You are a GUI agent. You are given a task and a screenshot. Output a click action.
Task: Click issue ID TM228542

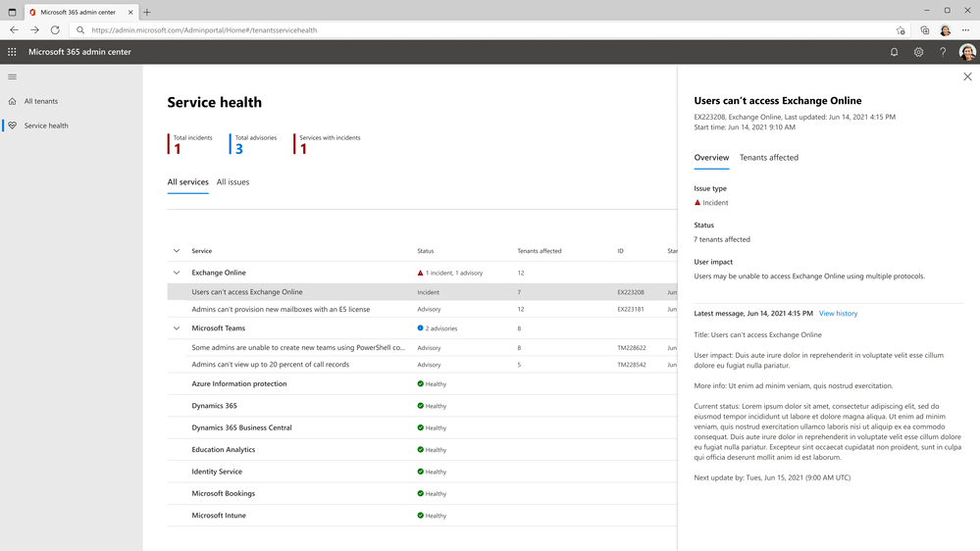coord(631,365)
